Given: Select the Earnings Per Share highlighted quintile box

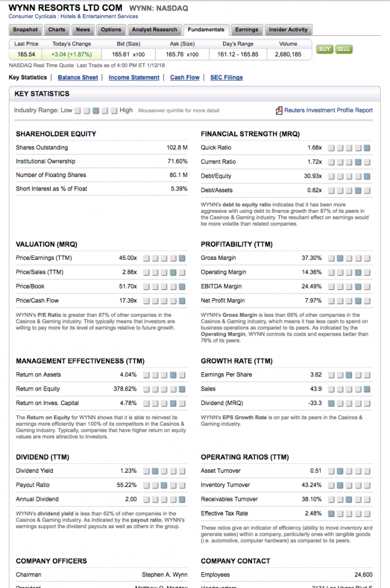Looking at the screenshot, I should pos(349,375).
